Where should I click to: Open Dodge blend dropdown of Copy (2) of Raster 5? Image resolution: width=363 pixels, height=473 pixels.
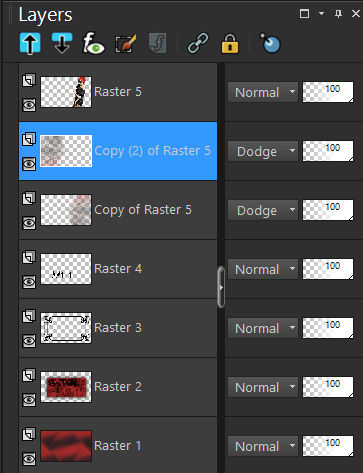click(263, 151)
